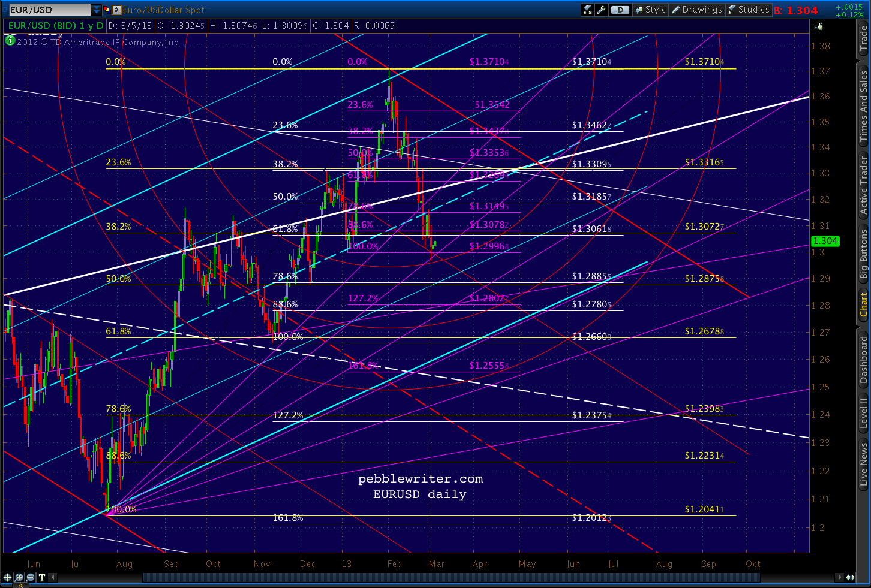Click the hash grid icon beside symbol

(116, 10)
